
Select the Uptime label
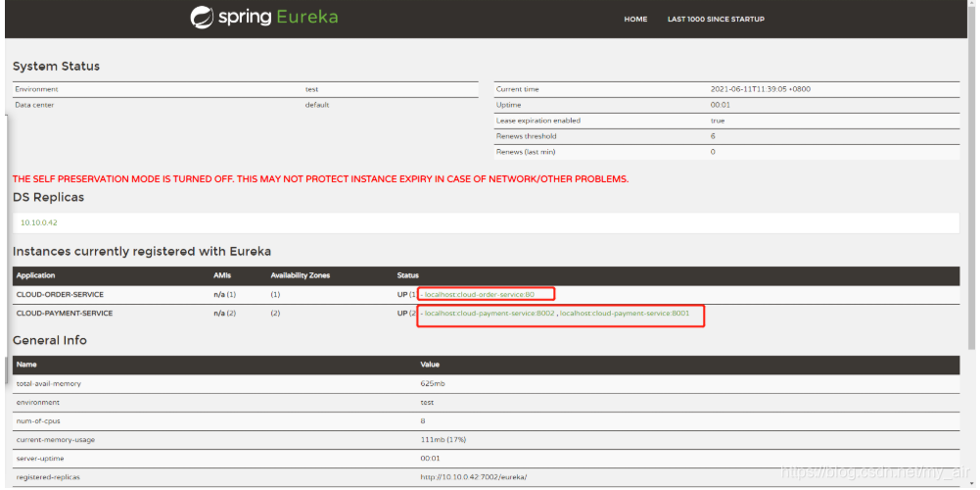(x=508, y=105)
